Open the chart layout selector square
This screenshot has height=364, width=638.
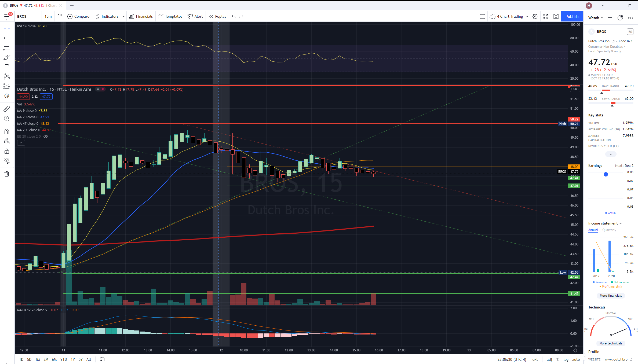(482, 16)
